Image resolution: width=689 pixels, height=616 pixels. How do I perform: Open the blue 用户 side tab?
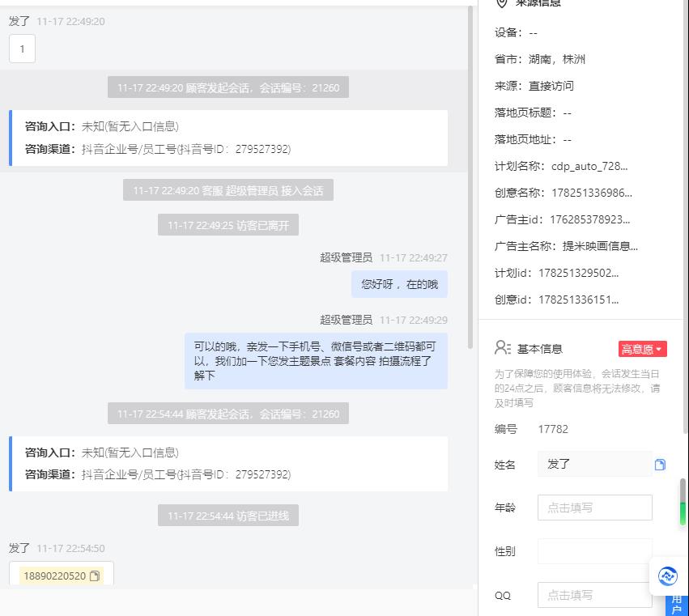coord(677,605)
